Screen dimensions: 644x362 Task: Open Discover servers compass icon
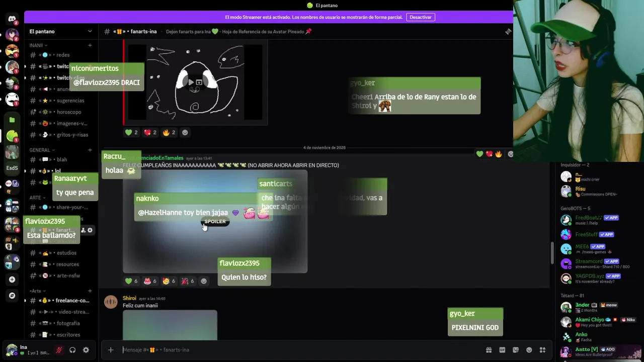click(12, 296)
